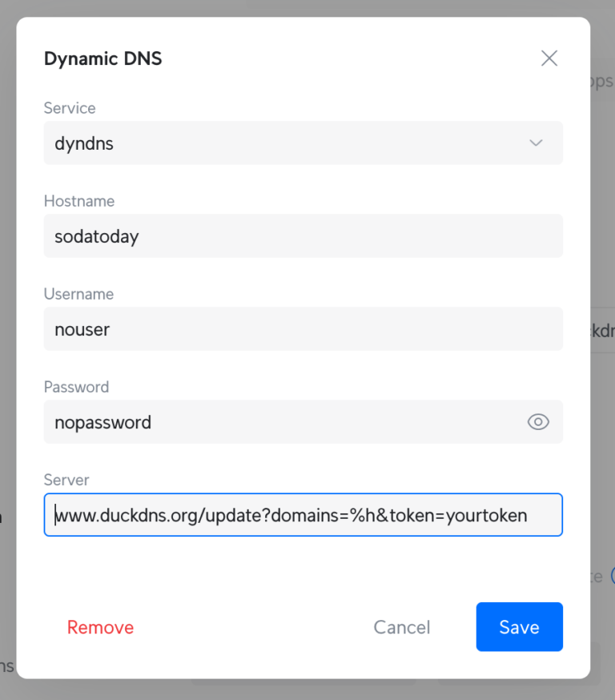Click the Server URL field for duckdns

click(x=303, y=515)
